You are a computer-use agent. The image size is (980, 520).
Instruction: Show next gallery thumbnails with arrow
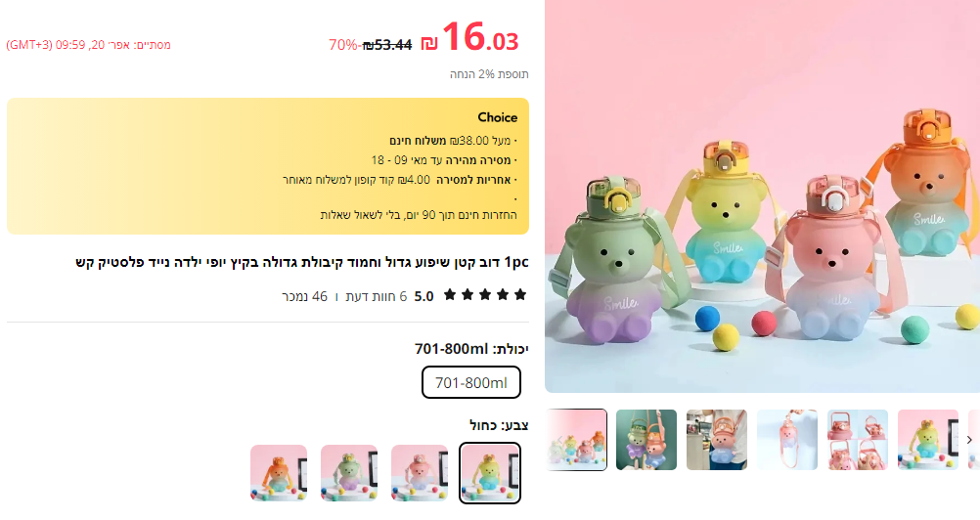pos(969,440)
